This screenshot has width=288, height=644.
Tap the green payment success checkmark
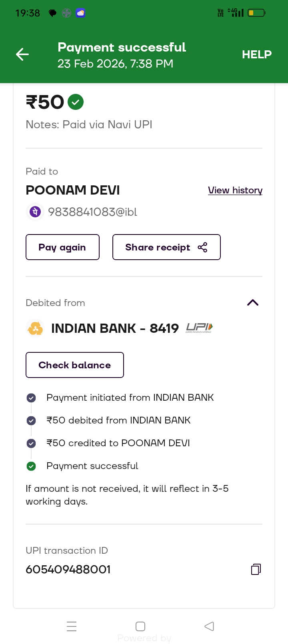76,102
